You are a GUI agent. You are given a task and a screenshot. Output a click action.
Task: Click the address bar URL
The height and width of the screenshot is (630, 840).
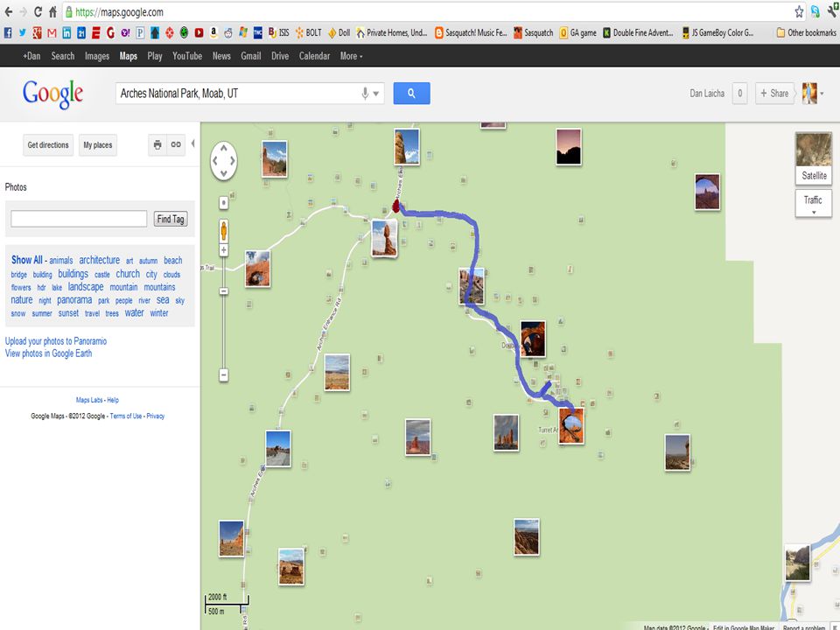119,11
